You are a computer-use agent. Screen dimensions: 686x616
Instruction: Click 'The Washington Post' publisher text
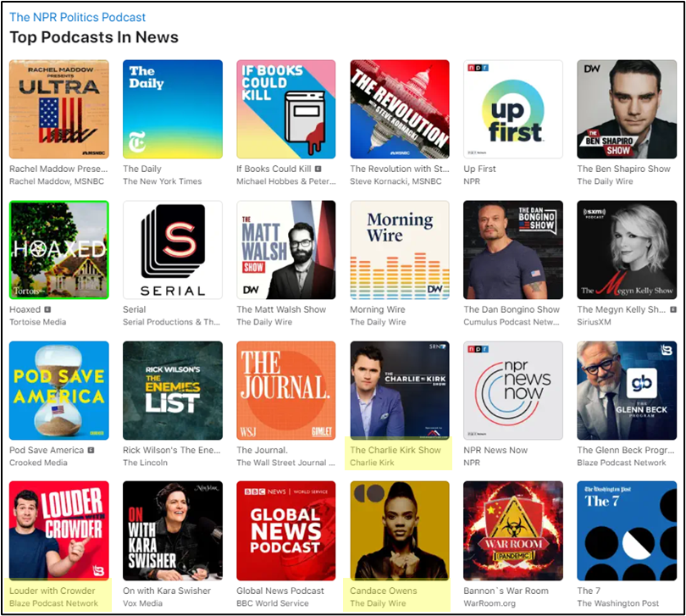617,602
